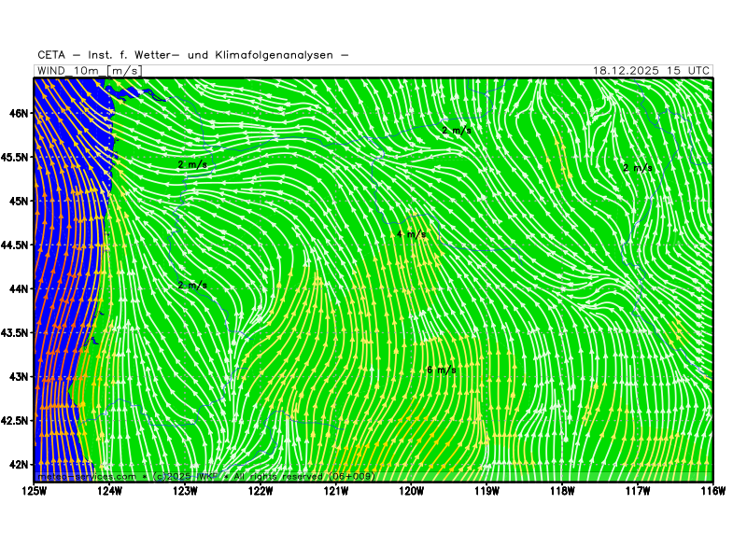Screen dimensions: 747x560
Task: Click the 6 m/s contour label
Action: (x=441, y=371)
